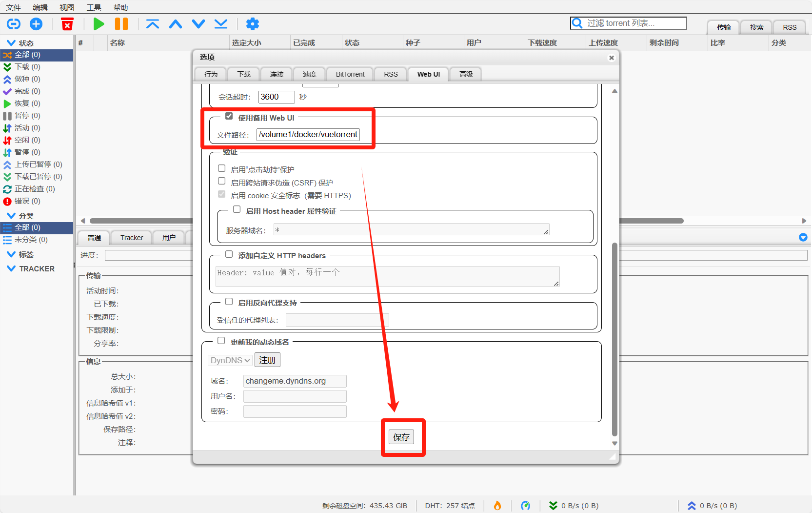Click the add torrent link icon
Screen dimensions: 812x513
pos(14,24)
